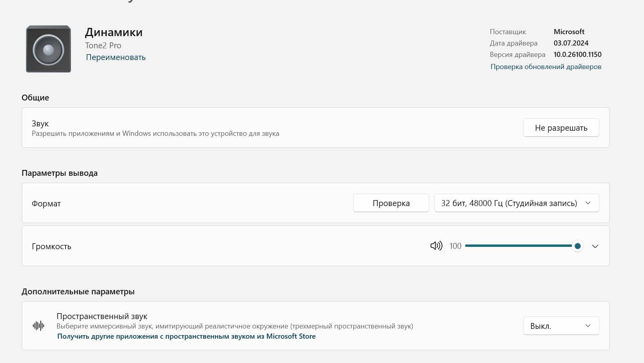The image size is (644, 363).
Task: Click the Проверка test button
Action: [391, 203]
